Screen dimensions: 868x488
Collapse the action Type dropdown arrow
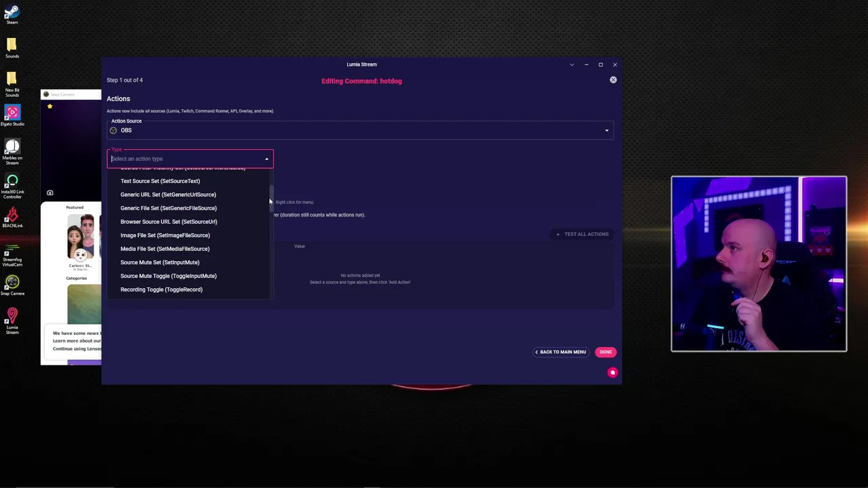click(267, 159)
